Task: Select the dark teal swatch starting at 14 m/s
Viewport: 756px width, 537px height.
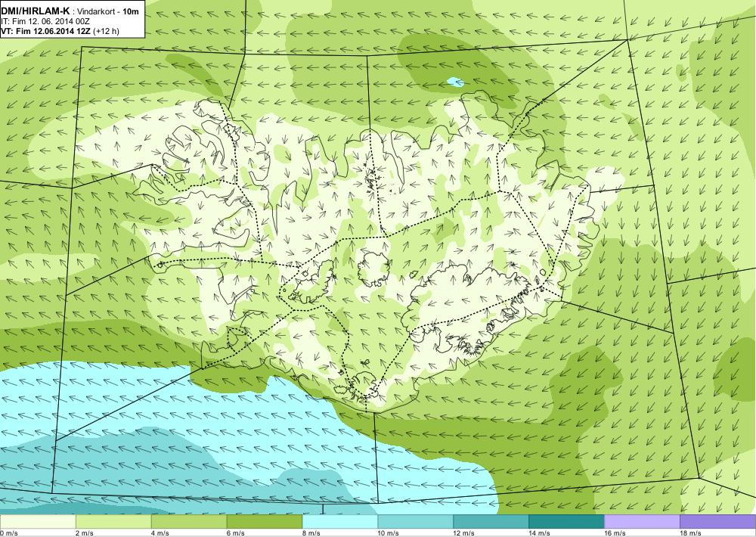Action: (x=566, y=522)
